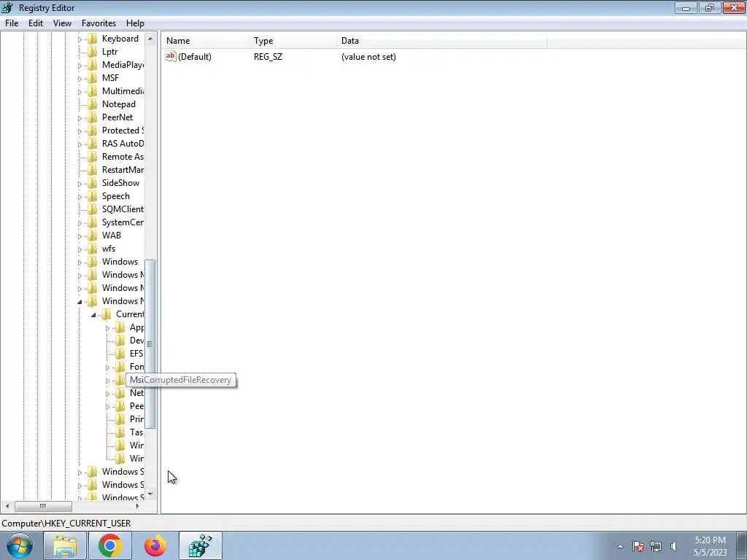
Task: Click the REG_SZ type cell
Action: [x=268, y=57]
